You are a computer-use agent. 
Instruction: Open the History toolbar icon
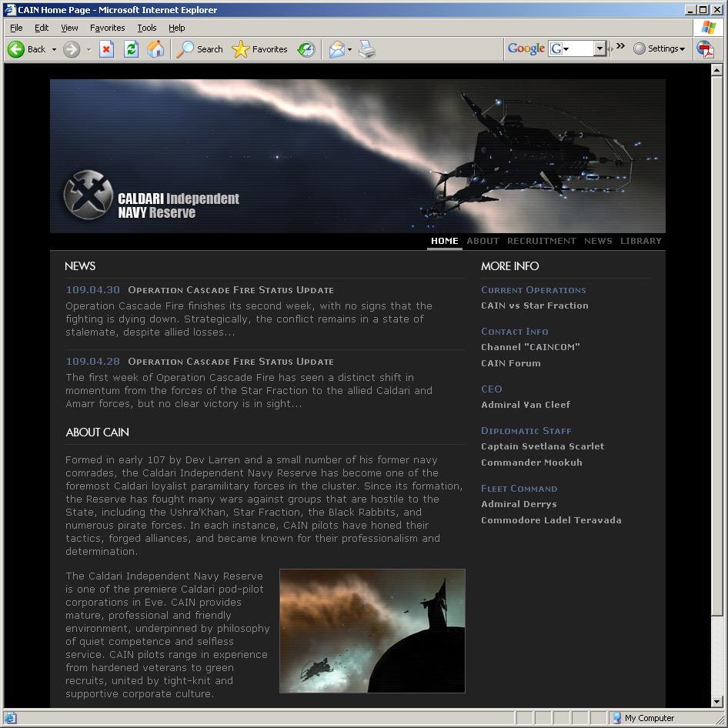point(306,49)
